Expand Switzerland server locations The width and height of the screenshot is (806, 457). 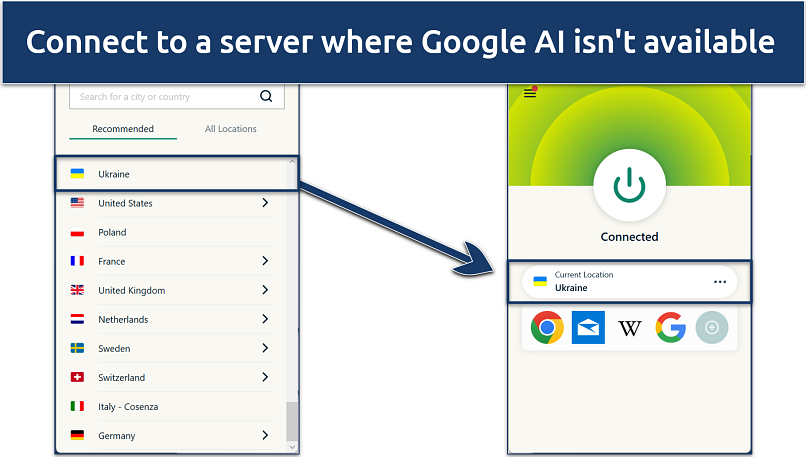[265, 377]
